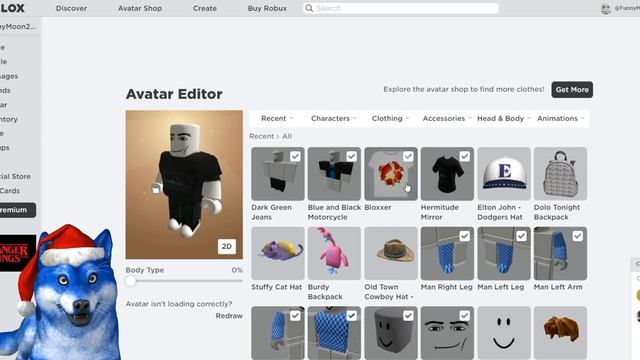Equip the Elton John Dodgers Hat
This screenshot has width=640, height=360.
504,174
